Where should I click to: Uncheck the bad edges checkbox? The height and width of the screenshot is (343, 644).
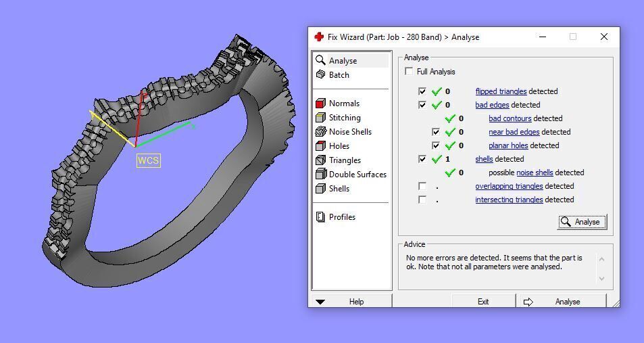[x=422, y=105]
